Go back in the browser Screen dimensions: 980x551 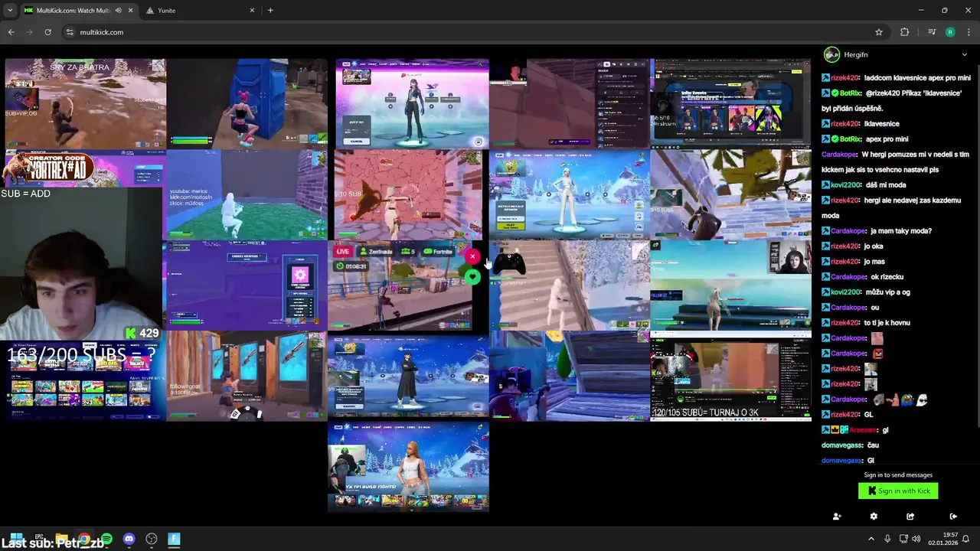11,32
